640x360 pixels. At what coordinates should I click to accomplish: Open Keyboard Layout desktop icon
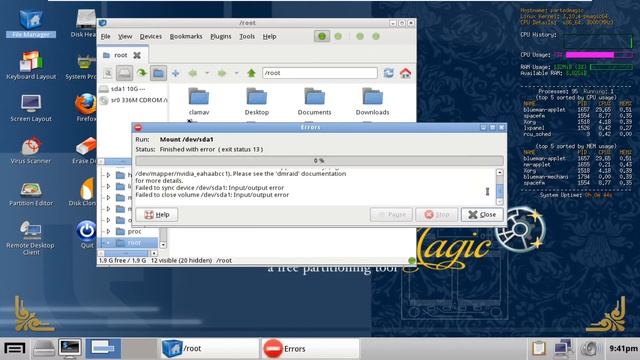click(x=31, y=65)
